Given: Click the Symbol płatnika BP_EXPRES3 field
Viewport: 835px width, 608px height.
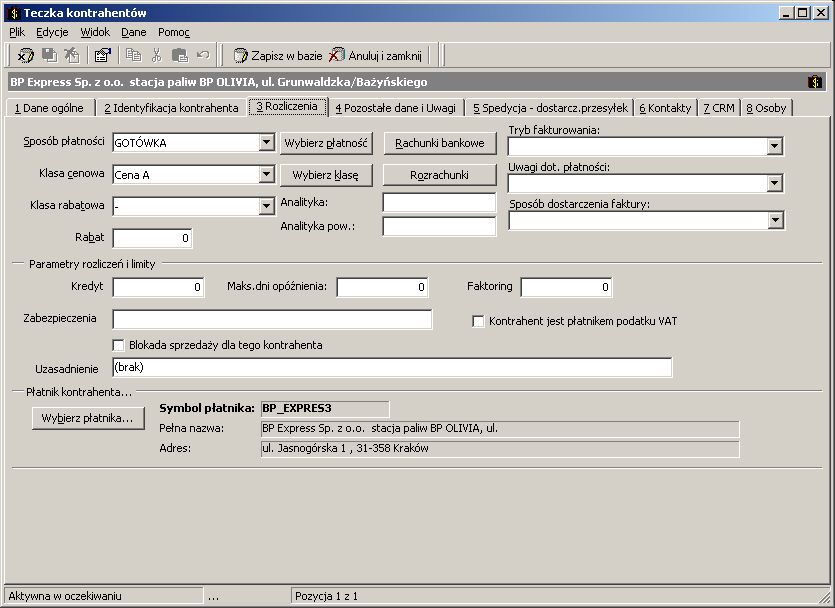Looking at the screenshot, I should [x=325, y=409].
